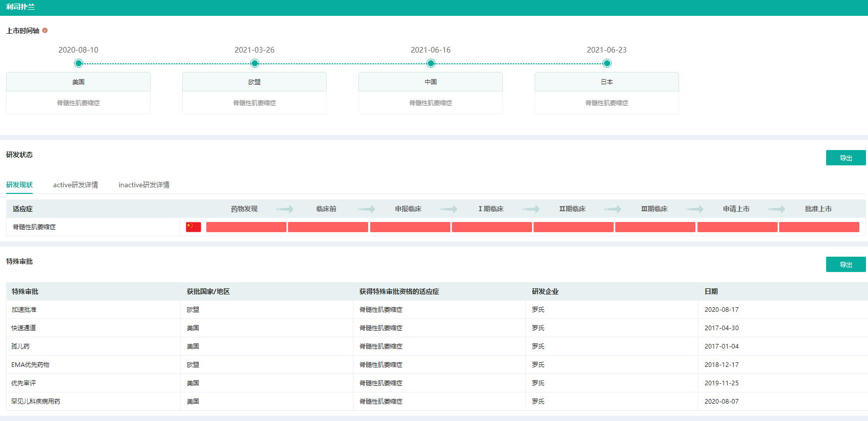Image resolution: width=868 pixels, height=421 pixels.
Task: Click the China flag icon in 研发现状 row
Action: (194, 227)
